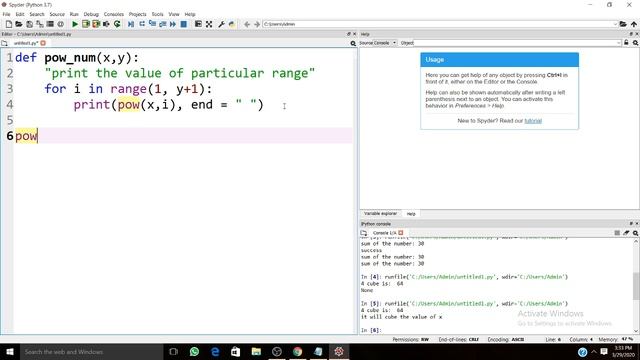This screenshot has width=640, height=360.
Task: Open Preferences wrench icon
Action: [221, 24]
